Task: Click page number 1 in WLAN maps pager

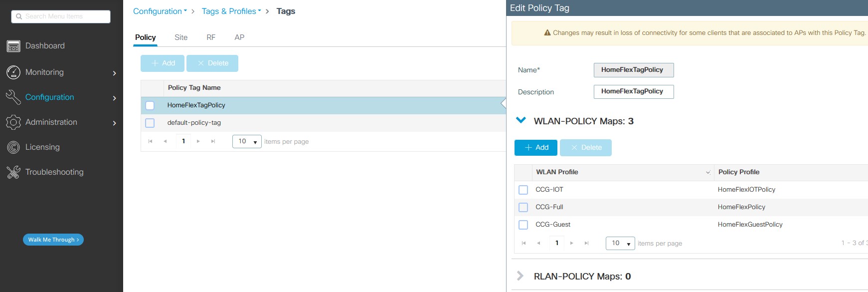Action: tap(557, 243)
